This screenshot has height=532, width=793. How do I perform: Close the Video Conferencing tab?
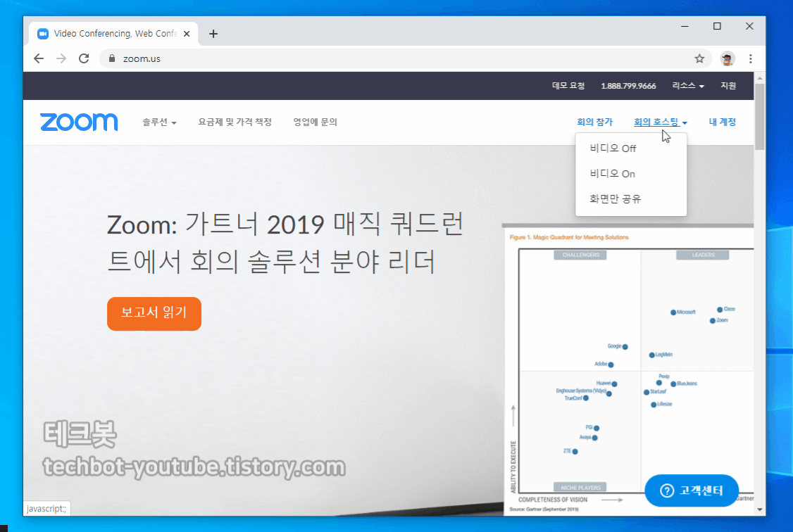point(187,34)
